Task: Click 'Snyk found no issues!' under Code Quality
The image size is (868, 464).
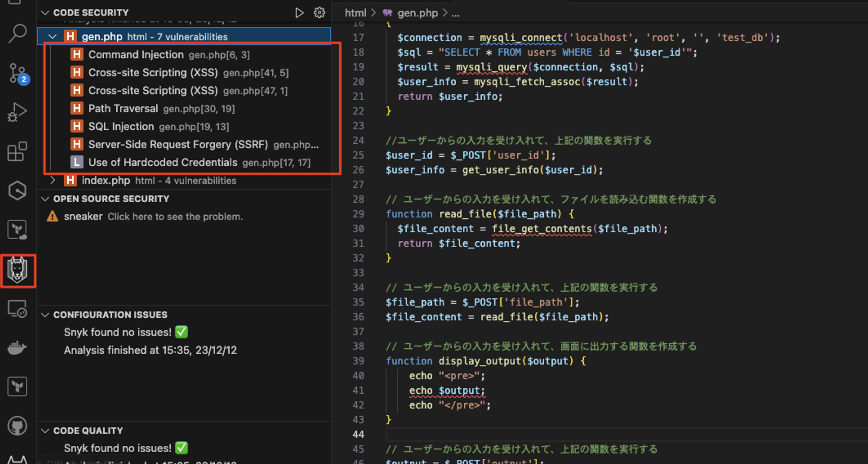Action: click(126, 448)
